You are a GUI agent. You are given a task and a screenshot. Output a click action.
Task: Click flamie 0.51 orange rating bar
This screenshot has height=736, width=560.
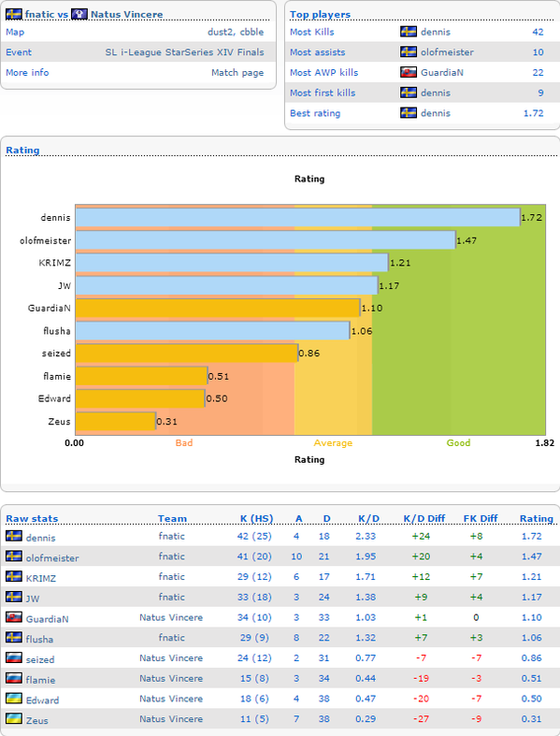point(141,376)
